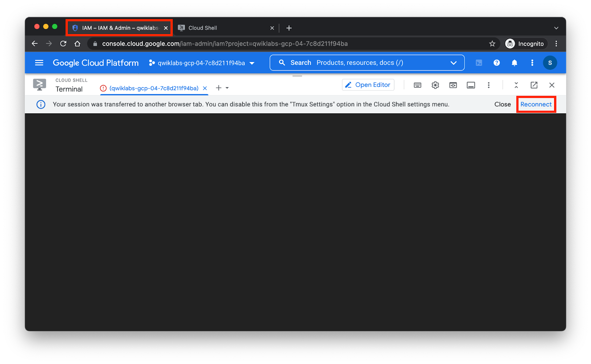Open the Help question mark icon
This screenshot has height=364, width=591.
(x=496, y=63)
